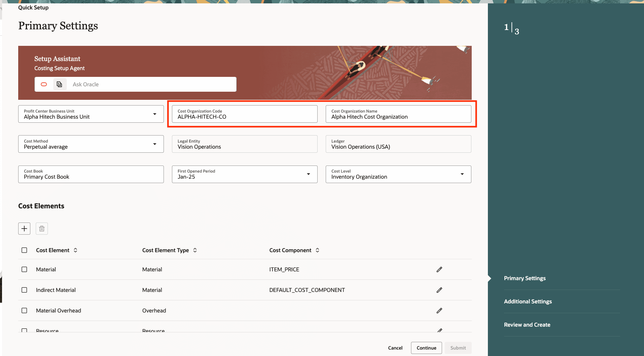
Task: Check the checkbox for the Material row
Action: pos(24,269)
